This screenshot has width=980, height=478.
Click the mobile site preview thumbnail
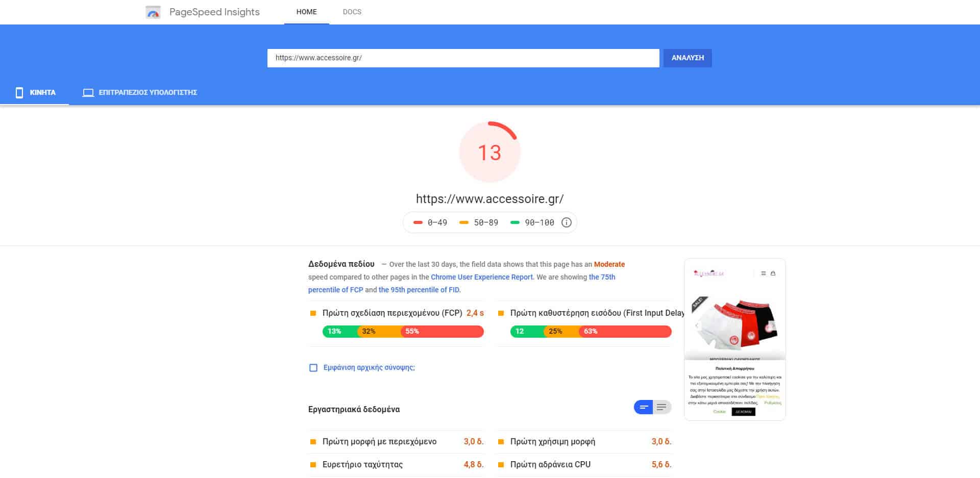tap(734, 339)
